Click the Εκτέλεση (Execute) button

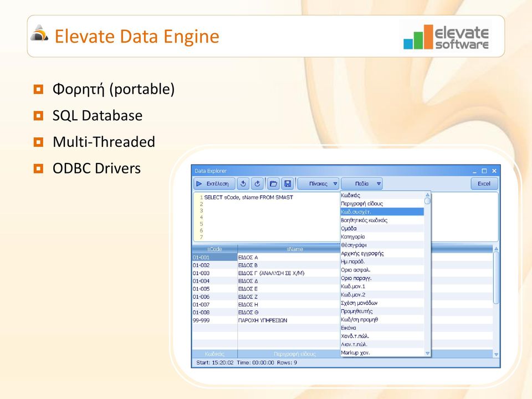[214, 183]
